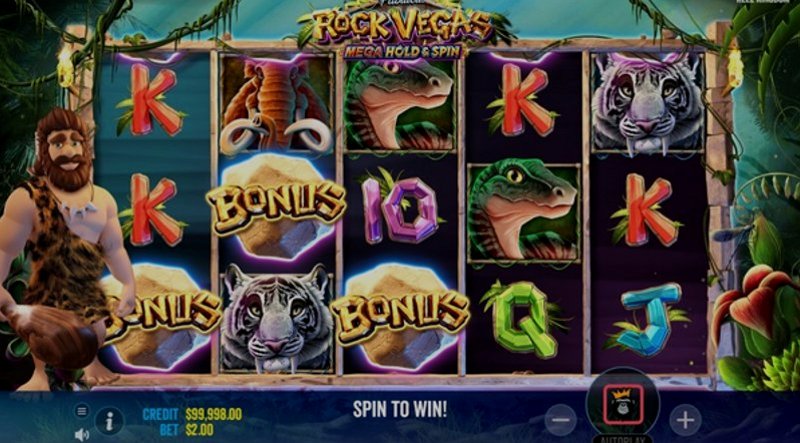
Task: Select the blue J symbol
Action: click(647, 319)
